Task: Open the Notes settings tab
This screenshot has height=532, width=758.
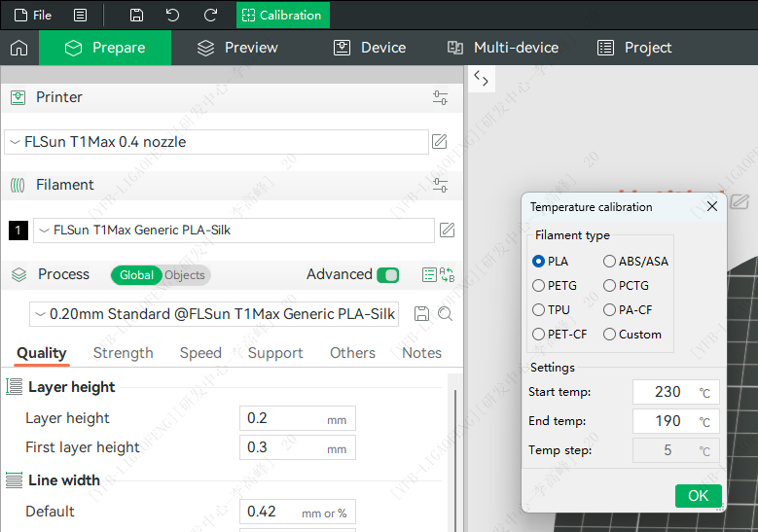Action: [x=421, y=353]
